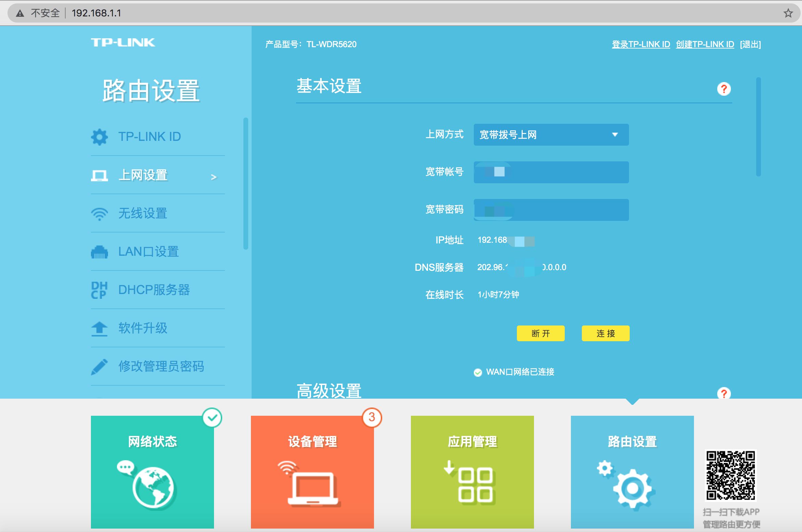Open the 创建TP-LINK ID link
Screen dimensions: 802x532
point(705,44)
